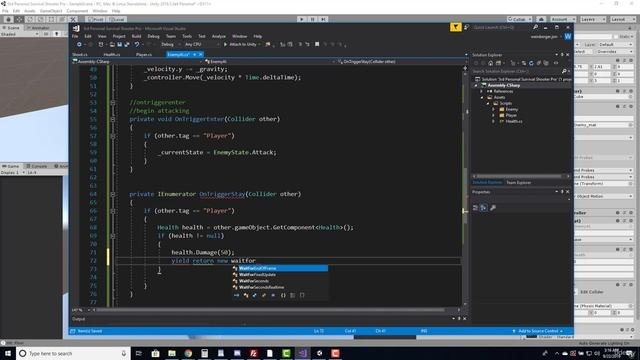Viewport: 640px width, 360px height.
Task: Switch to the Shoot.cs editor tab
Action: [x=80, y=54]
